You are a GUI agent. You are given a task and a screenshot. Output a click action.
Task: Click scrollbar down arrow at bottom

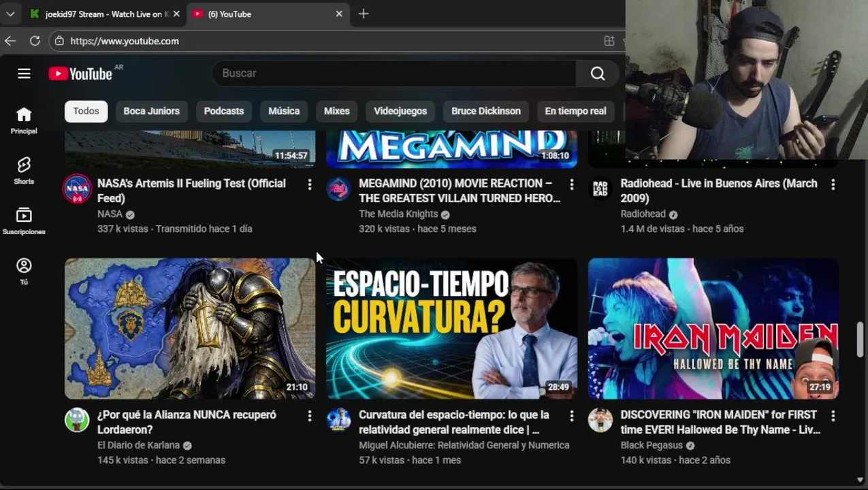(x=861, y=480)
